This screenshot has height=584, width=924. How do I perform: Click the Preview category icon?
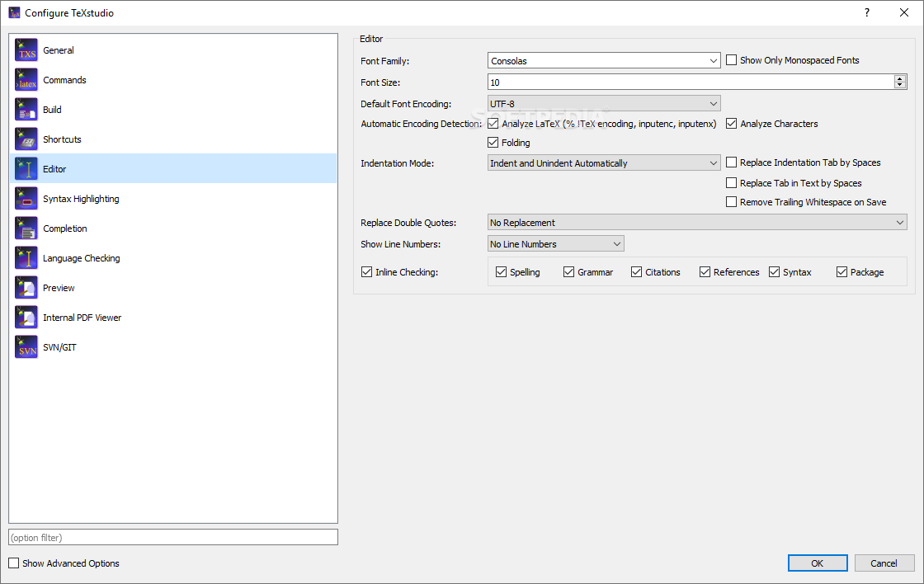26,288
